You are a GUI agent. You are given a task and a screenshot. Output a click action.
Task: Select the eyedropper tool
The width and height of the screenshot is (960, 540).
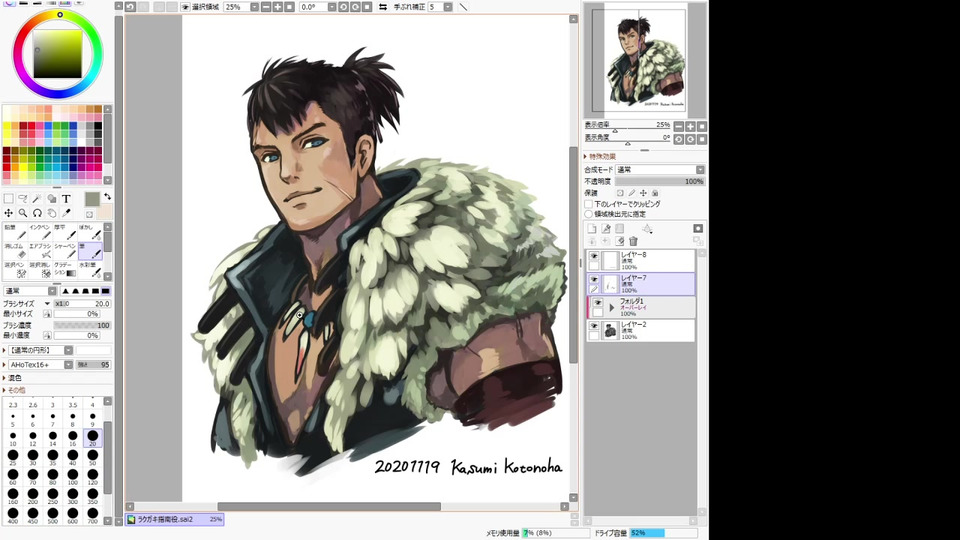[66, 213]
